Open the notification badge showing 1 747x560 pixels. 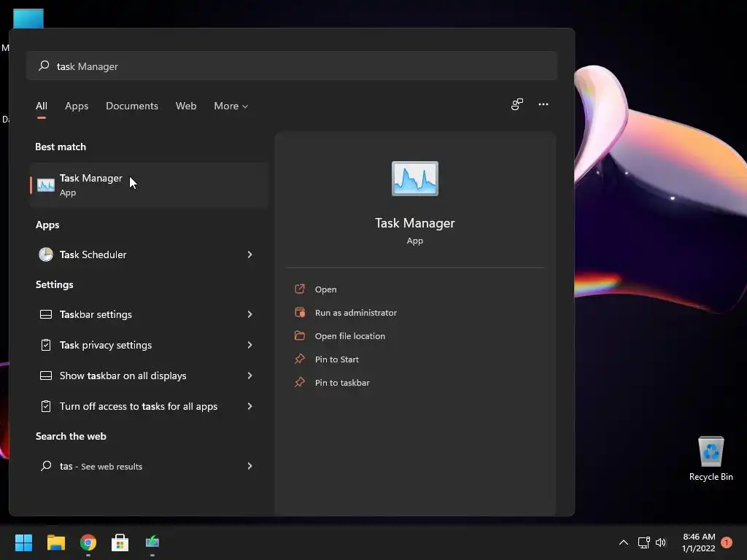727,542
